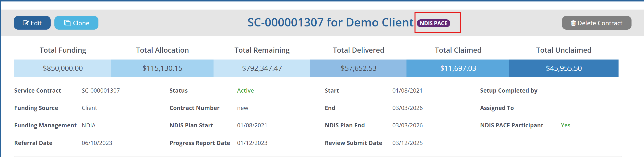
Task: Click the Total Remaining $792,347.47 tile
Action: tap(262, 68)
